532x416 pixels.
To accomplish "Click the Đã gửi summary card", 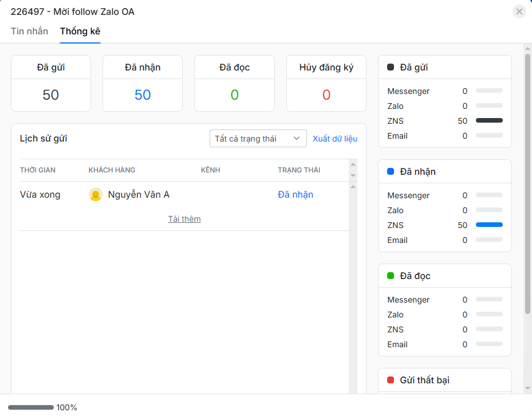I will 51,84.
